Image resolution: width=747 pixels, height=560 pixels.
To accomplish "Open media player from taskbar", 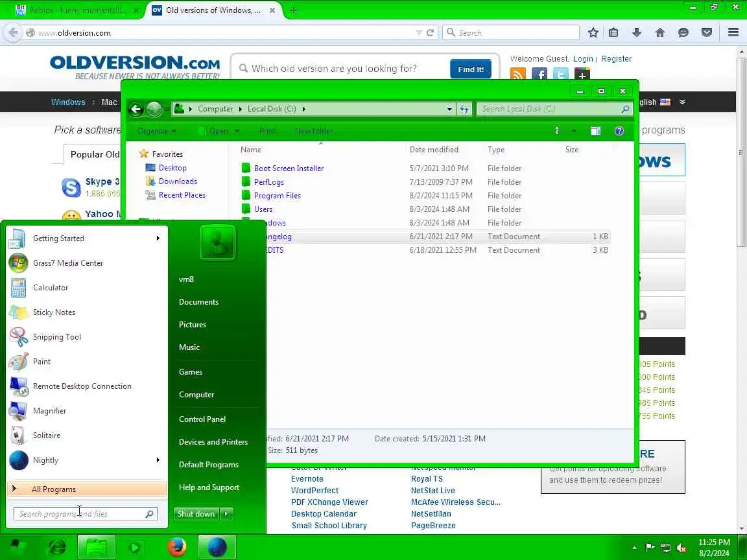I will click(134, 548).
